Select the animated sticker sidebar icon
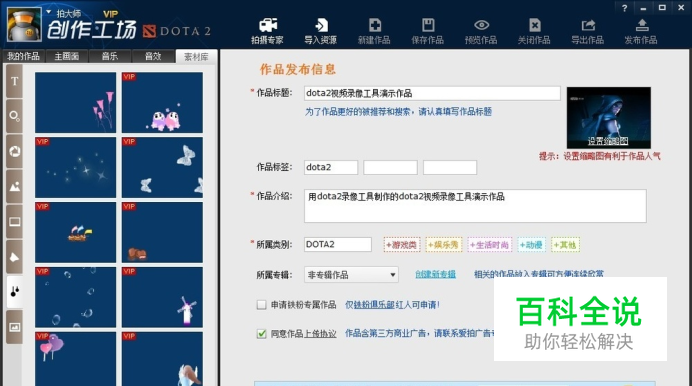 coord(15,292)
